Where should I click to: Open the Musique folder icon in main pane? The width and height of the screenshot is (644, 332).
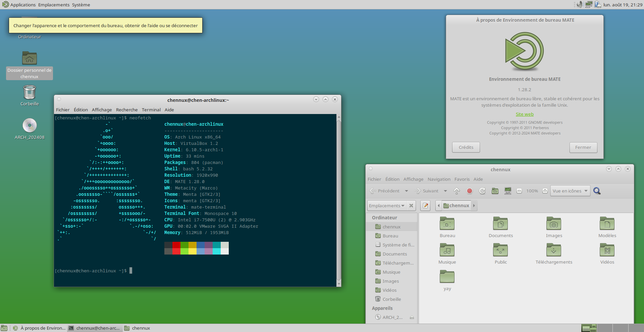click(x=447, y=250)
